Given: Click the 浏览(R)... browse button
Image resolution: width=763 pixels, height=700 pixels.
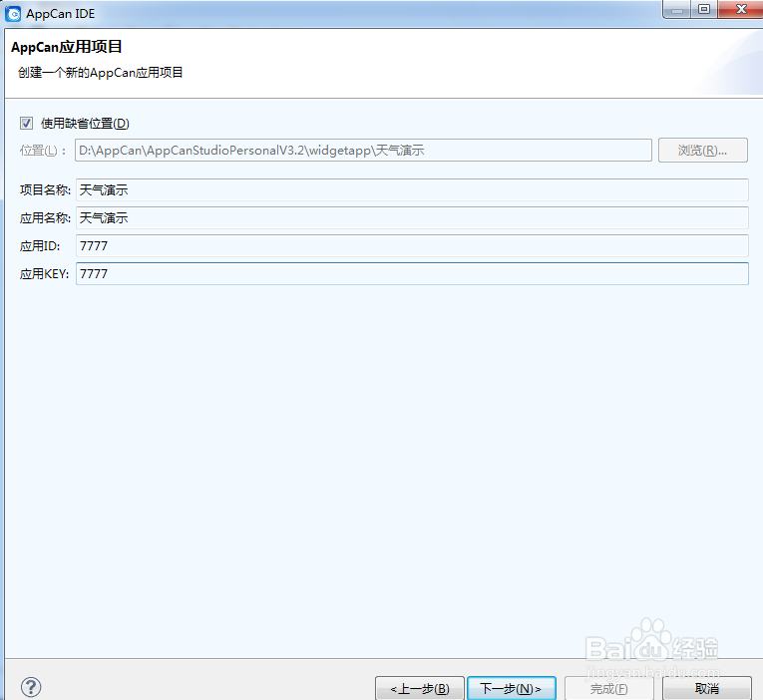Looking at the screenshot, I should pos(703,151).
